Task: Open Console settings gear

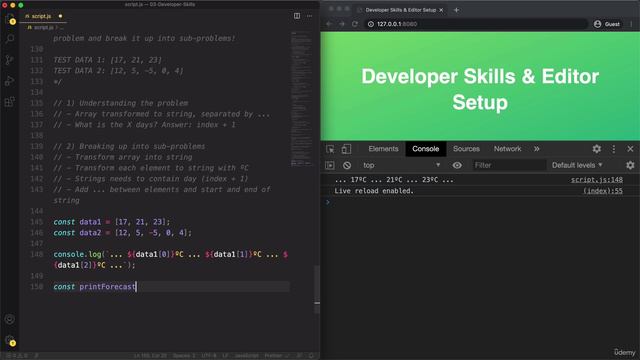Action: [x=630, y=165]
